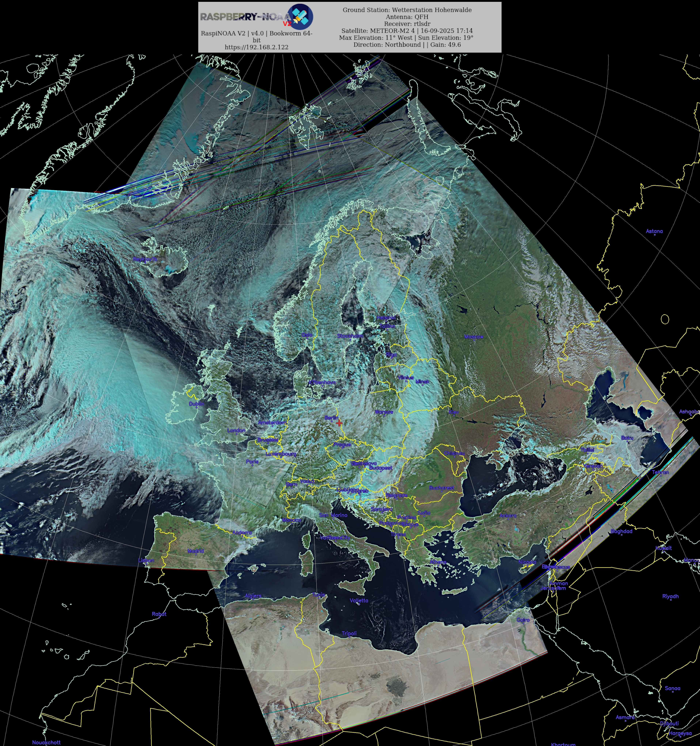Click the Monaco label

pyautogui.click(x=291, y=520)
